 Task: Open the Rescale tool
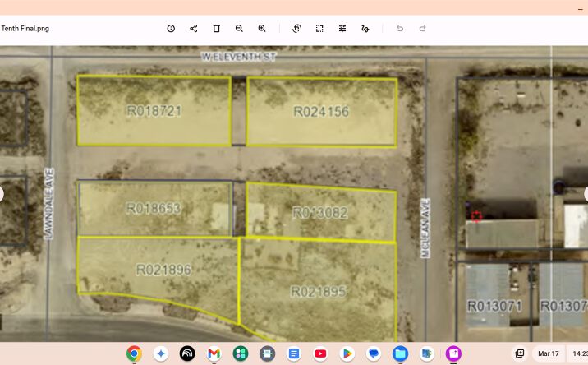click(319, 29)
